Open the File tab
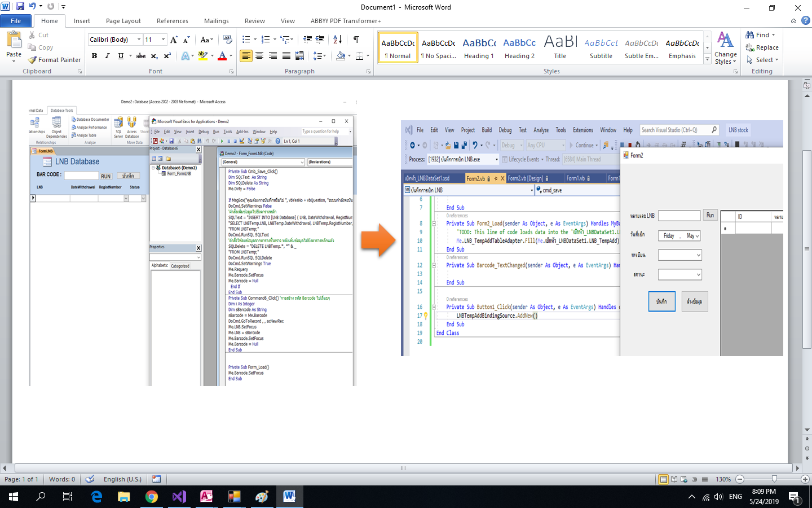812x508 pixels. [x=16, y=21]
